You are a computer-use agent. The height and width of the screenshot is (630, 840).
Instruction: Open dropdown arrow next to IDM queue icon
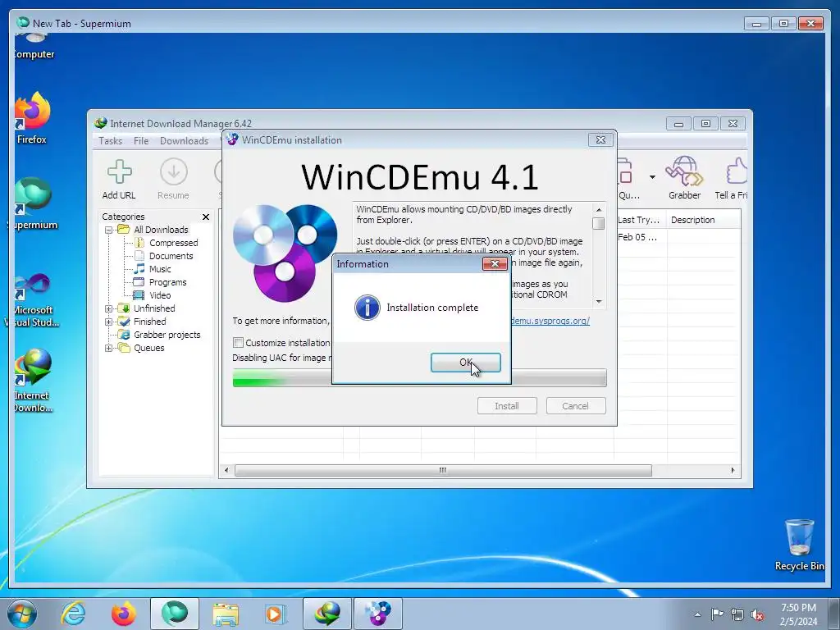pyautogui.click(x=652, y=177)
